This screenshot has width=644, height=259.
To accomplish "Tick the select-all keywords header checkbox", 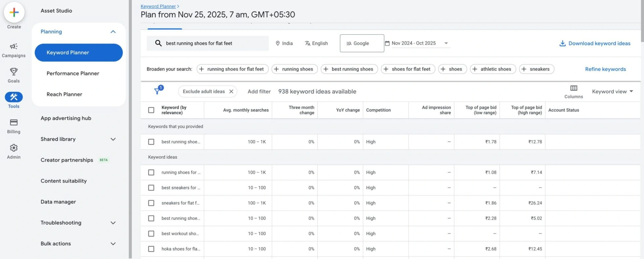I will click(x=151, y=110).
